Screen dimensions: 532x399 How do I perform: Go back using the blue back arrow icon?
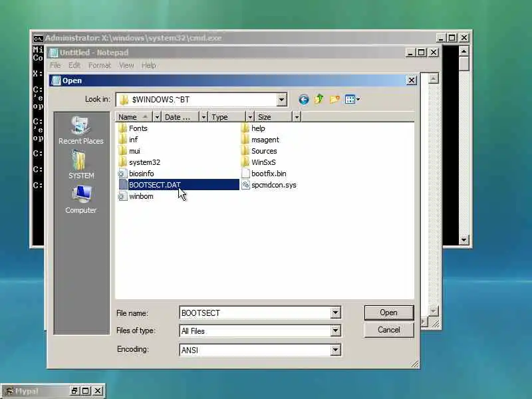(x=304, y=99)
